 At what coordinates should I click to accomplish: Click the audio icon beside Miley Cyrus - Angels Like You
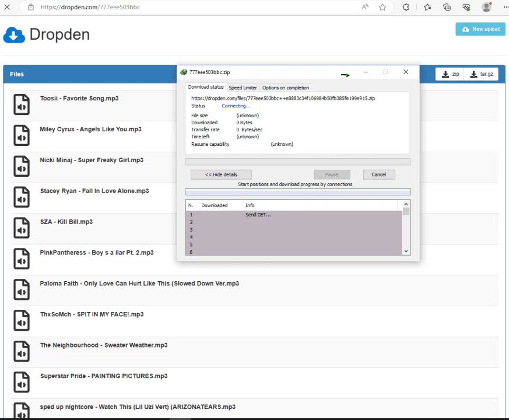[x=22, y=135]
